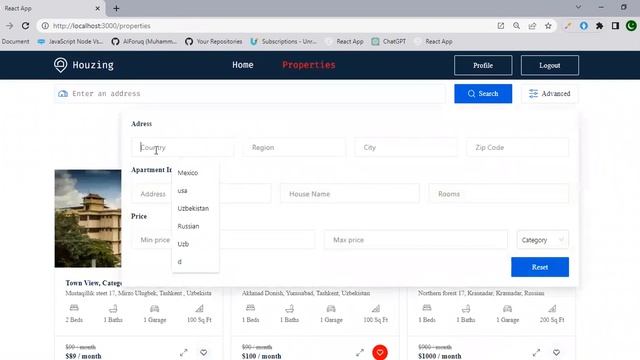Click the browser zoom magnifier icon

click(516, 26)
